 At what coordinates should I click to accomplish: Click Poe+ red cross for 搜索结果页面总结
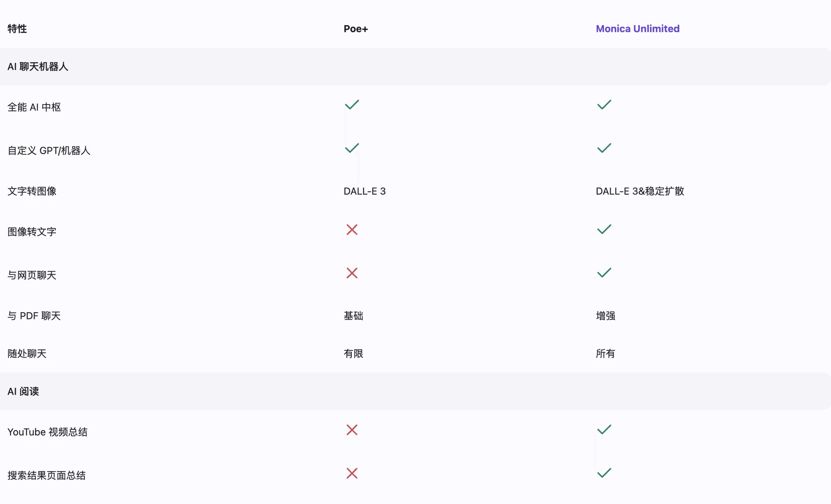tap(352, 473)
